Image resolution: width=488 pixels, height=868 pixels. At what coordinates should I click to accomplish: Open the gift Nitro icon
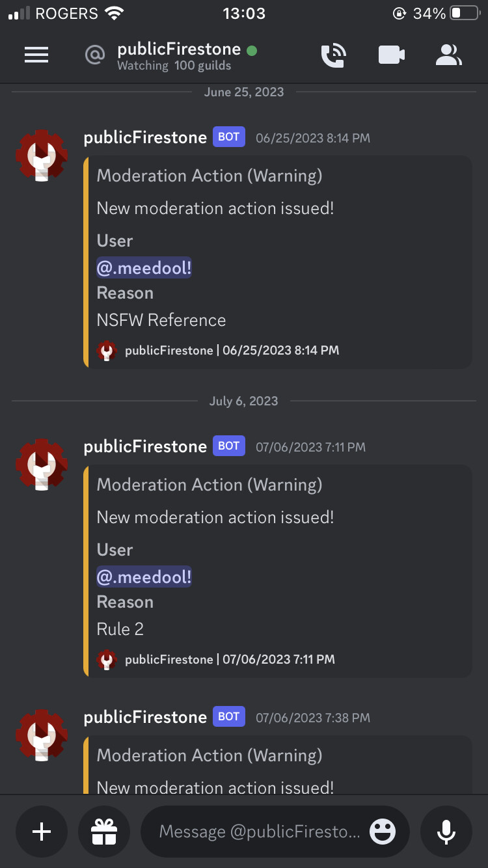point(103,832)
